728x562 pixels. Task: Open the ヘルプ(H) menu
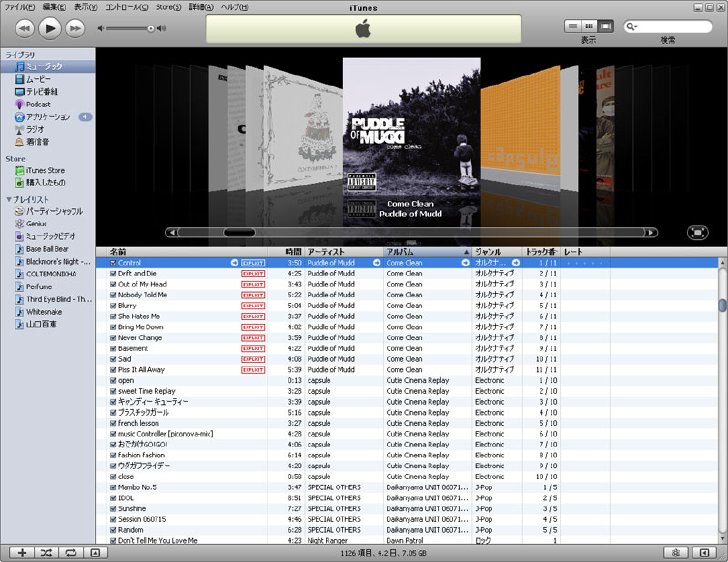pyautogui.click(x=234, y=7)
